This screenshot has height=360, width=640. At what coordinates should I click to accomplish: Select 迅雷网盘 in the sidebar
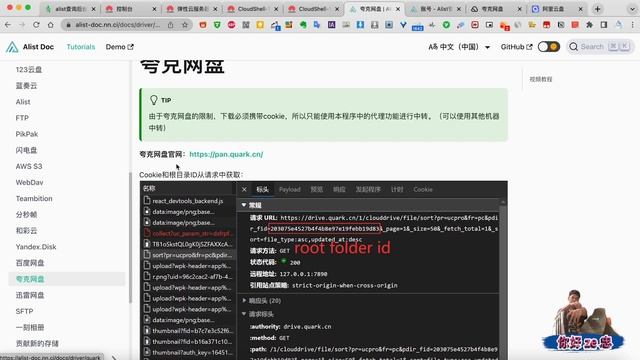(30, 295)
